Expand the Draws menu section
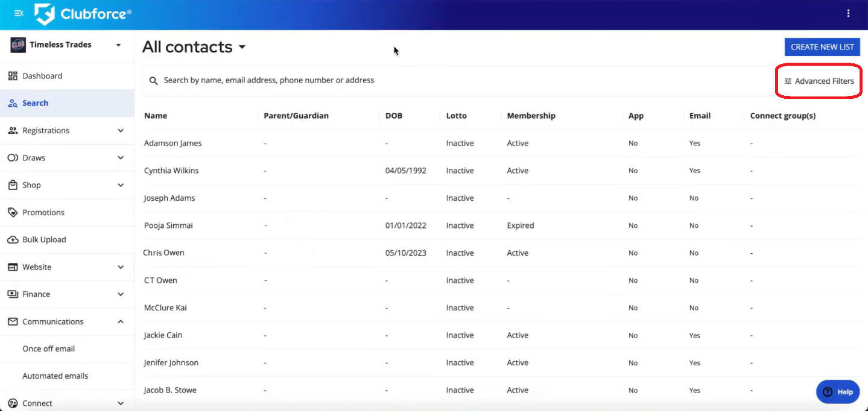The width and height of the screenshot is (868, 416). pos(121,158)
